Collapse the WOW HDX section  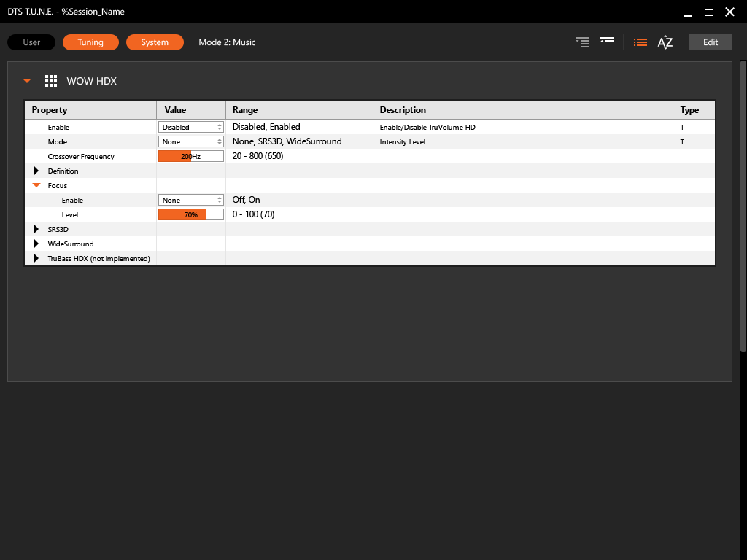(27, 81)
